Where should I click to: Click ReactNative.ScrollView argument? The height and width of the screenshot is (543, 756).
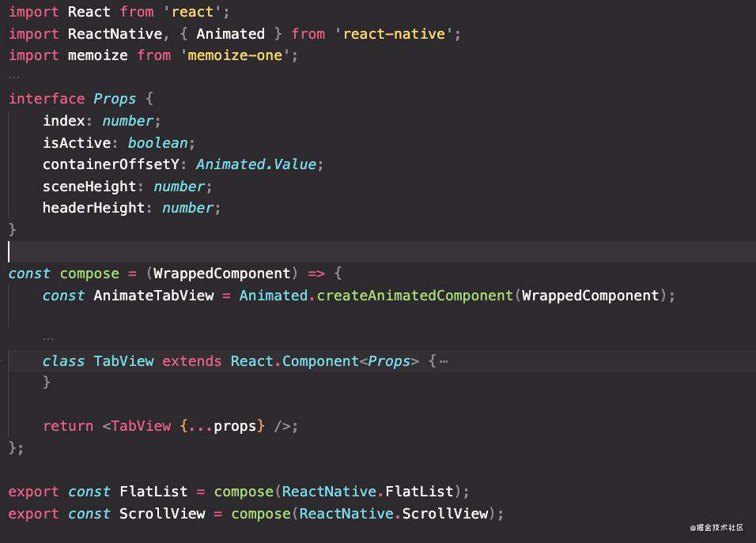coord(394,514)
